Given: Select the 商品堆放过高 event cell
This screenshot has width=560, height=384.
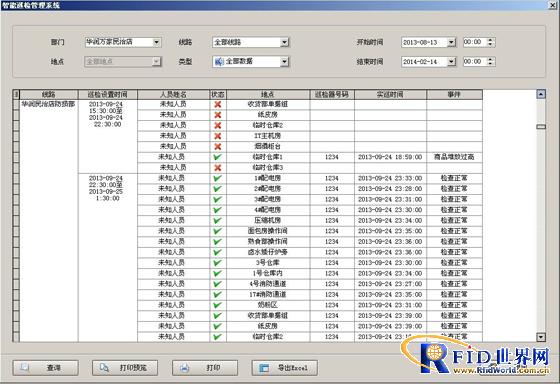Looking at the screenshot, I should click(x=454, y=157).
